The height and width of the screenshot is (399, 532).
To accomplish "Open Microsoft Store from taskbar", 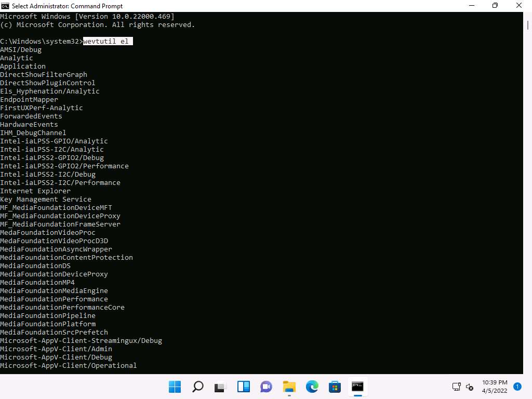I will [x=335, y=387].
